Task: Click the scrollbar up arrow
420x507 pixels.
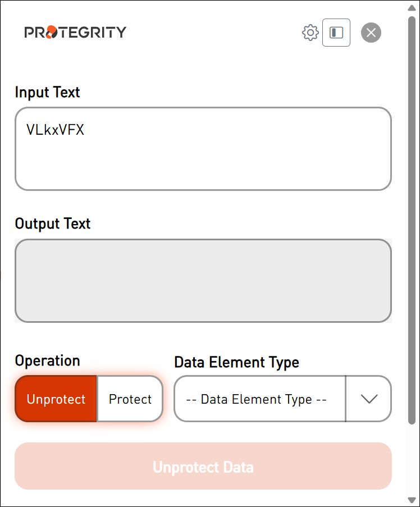Action: [x=412, y=7]
